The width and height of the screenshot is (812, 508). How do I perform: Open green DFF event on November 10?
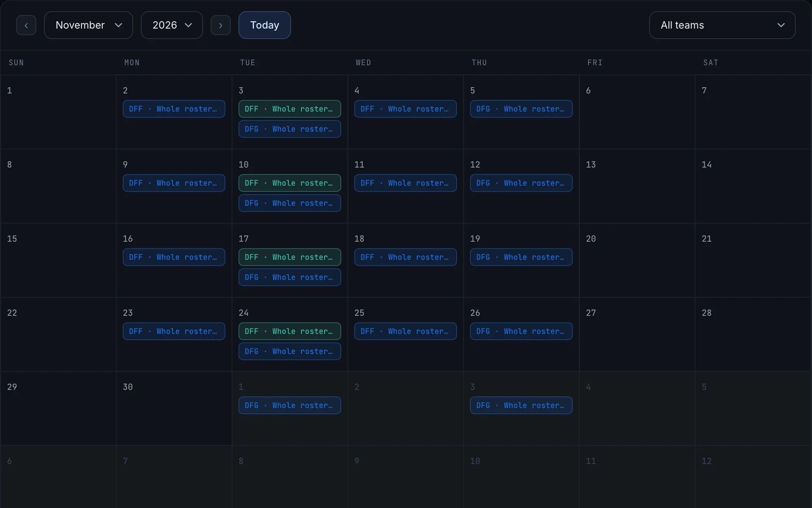coord(290,183)
